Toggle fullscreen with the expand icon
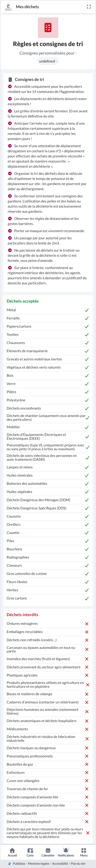Image resolution: width=96 pixels, height=868 pixels. coord(89,7)
